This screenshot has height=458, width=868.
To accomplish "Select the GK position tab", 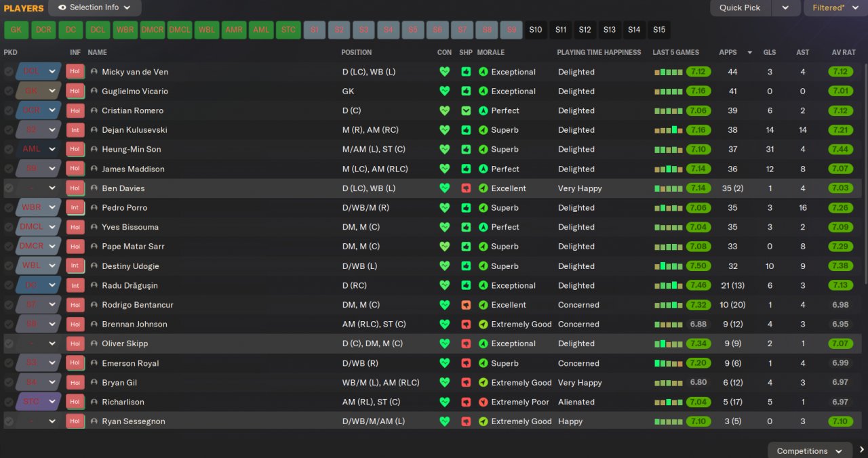I will coord(16,30).
